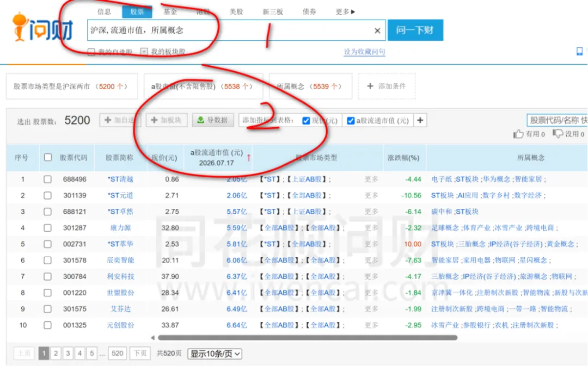Click the 股票代码/名称 quick search field
The image size is (588, 366).
(558, 120)
